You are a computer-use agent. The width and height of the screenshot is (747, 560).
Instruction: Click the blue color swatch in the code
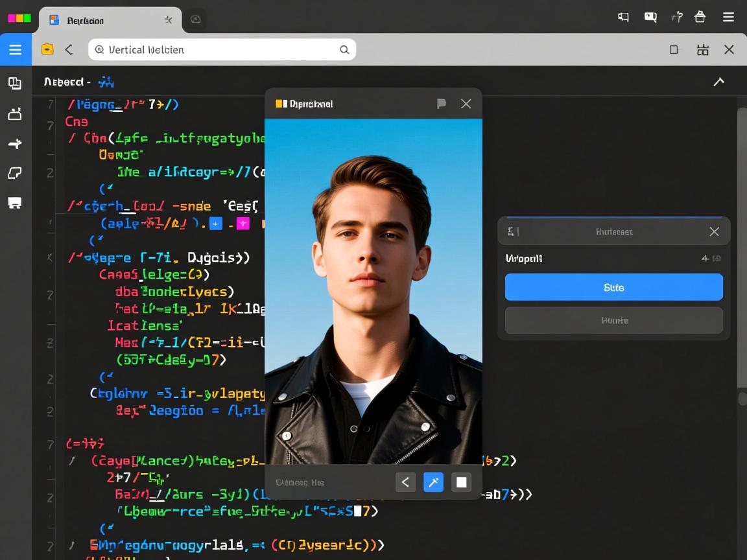216,224
